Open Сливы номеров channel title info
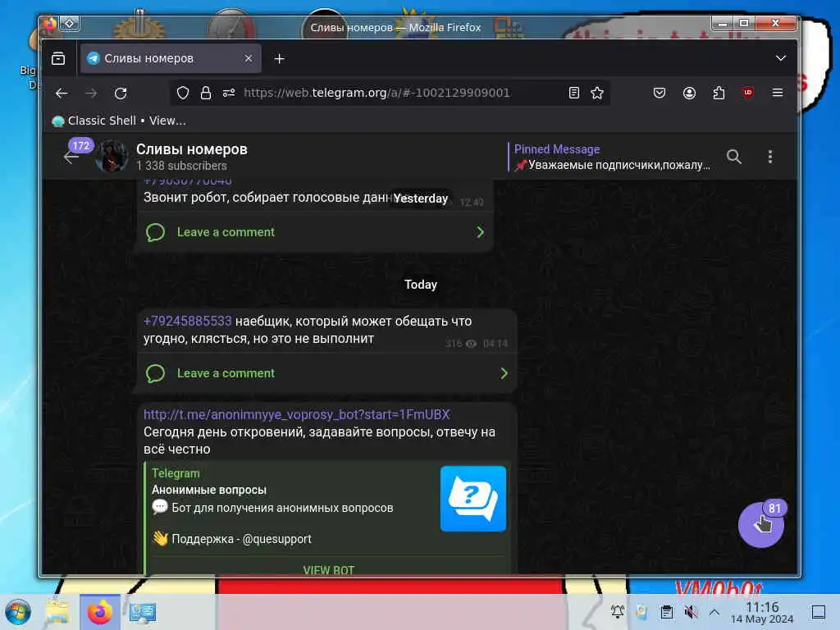Image resolution: width=840 pixels, height=630 pixels. point(192,149)
